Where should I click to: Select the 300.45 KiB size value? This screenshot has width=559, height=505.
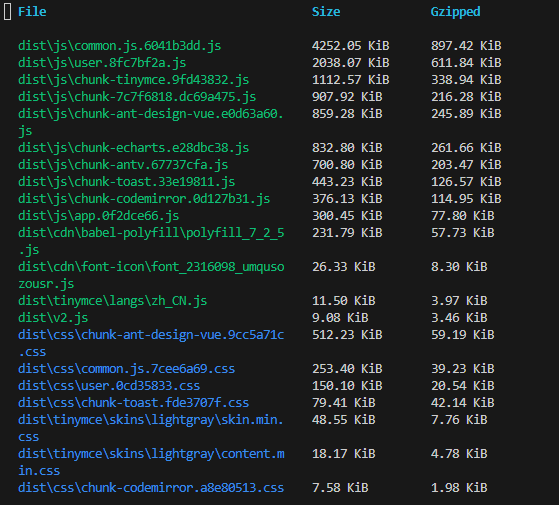347,216
